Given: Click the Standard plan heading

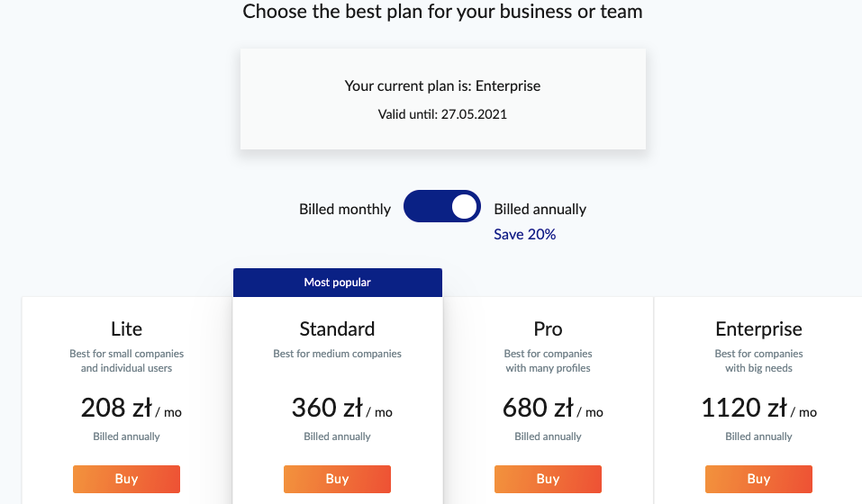Looking at the screenshot, I should click(x=337, y=328).
